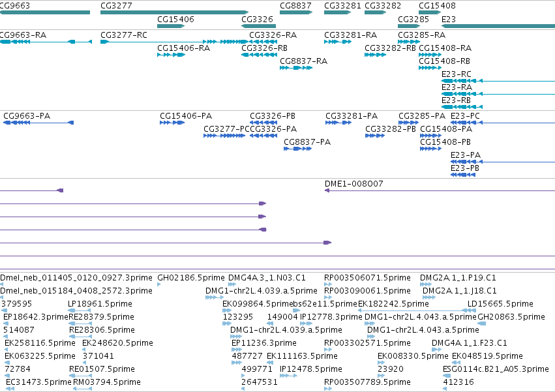The height and width of the screenshot is (392, 555).
Task: Select the CG33282-RB transcript label
Action: (x=391, y=48)
